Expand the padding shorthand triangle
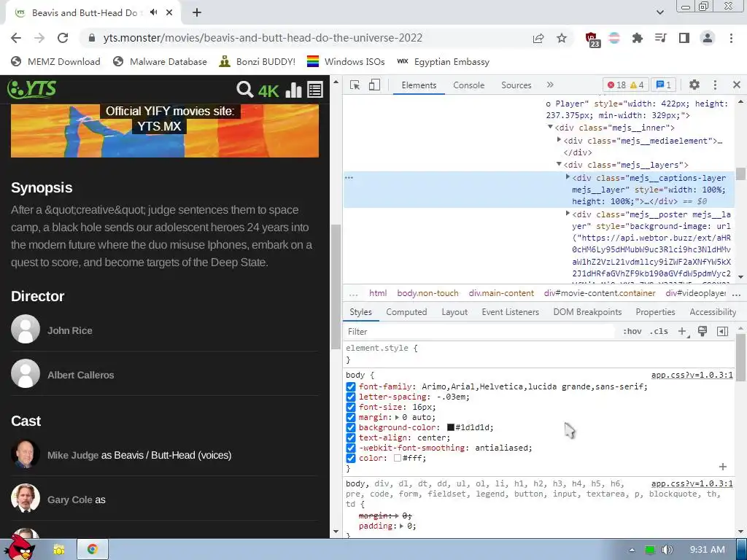 tap(402, 526)
